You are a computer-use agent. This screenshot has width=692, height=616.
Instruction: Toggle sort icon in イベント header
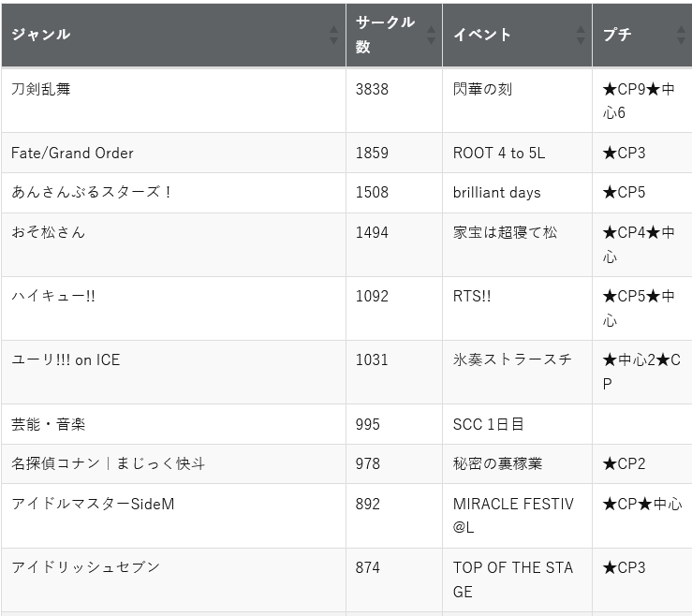[581, 35]
